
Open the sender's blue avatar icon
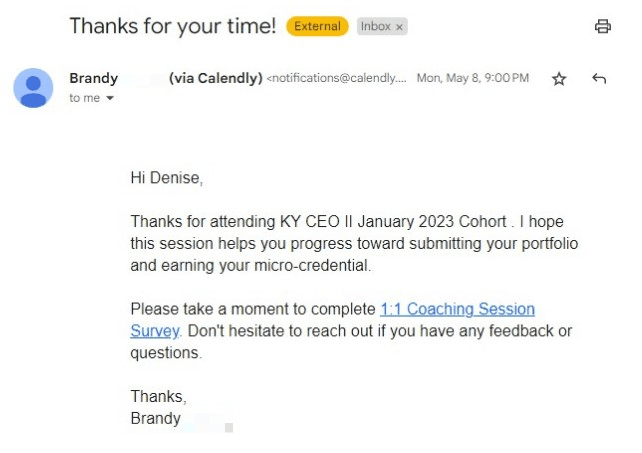coord(33,88)
